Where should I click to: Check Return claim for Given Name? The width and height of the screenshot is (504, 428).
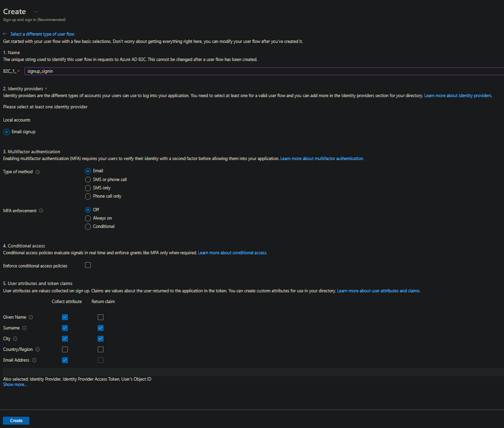(x=101, y=317)
